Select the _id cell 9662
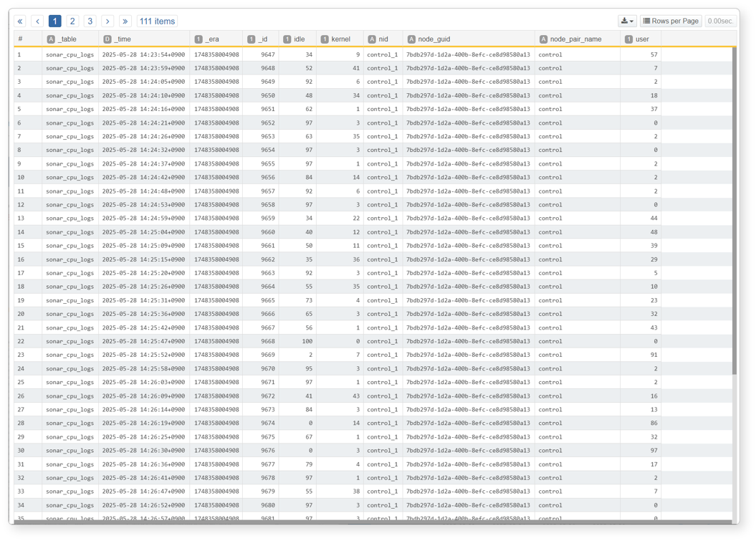The height and width of the screenshot is (541, 756). tap(261, 259)
